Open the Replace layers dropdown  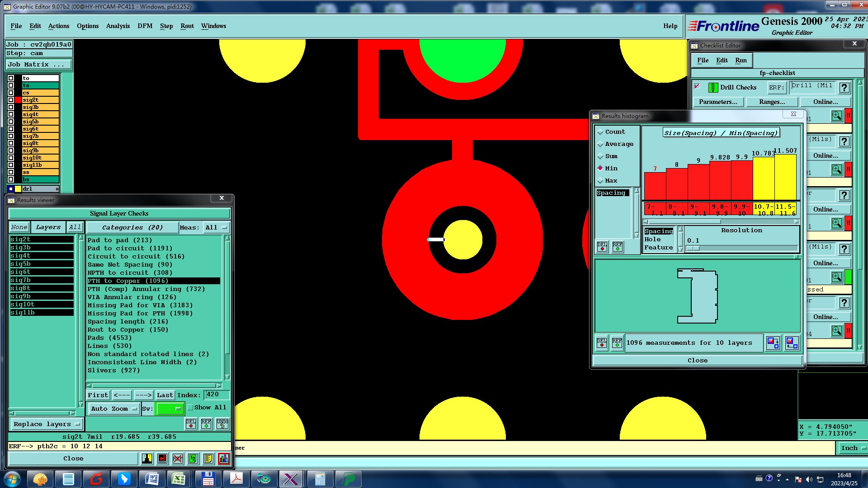tap(46, 424)
